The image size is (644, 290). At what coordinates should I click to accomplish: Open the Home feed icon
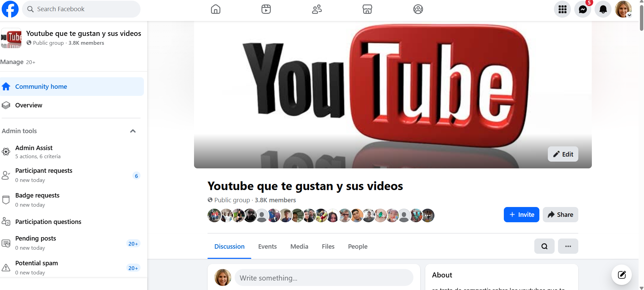pos(216,9)
